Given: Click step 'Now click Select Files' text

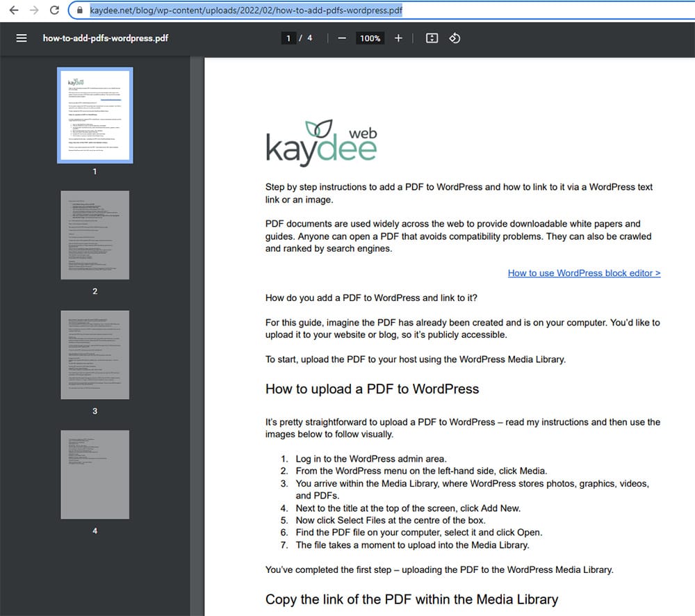Looking at the screenshot, I should 391,520.
